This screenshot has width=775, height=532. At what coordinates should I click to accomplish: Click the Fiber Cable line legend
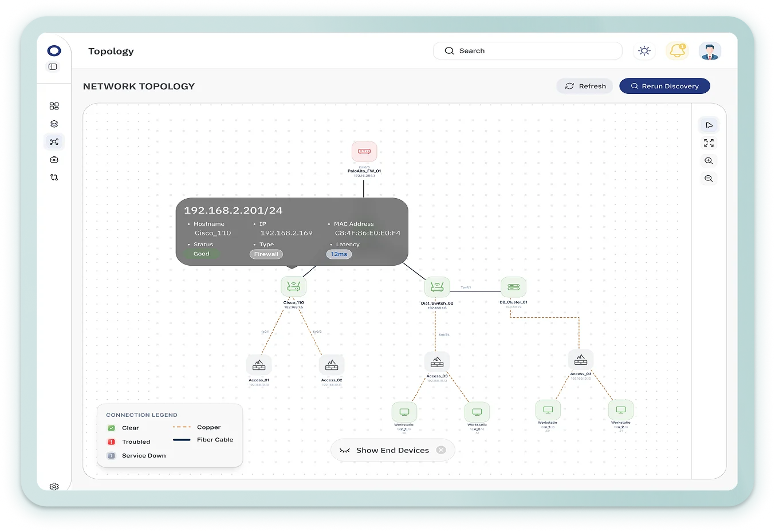(x=182, y=440)
